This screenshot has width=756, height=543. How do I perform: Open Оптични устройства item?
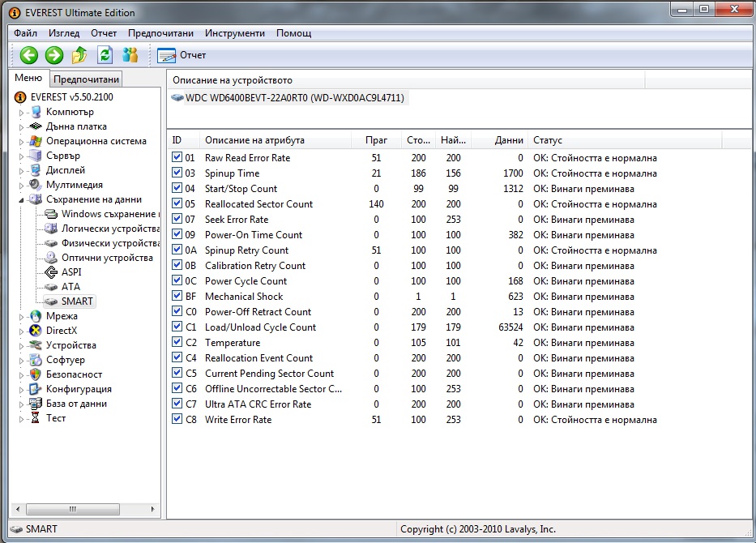[x=107, y=258]
